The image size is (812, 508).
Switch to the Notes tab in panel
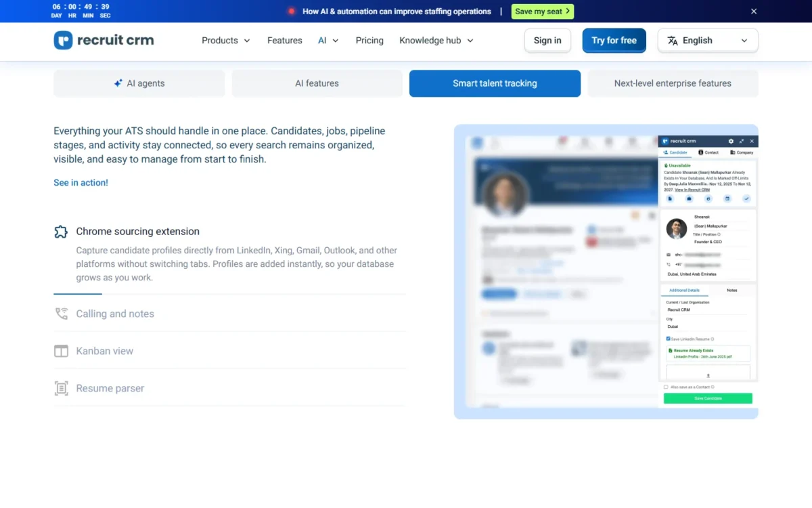[x=732, y=290]
